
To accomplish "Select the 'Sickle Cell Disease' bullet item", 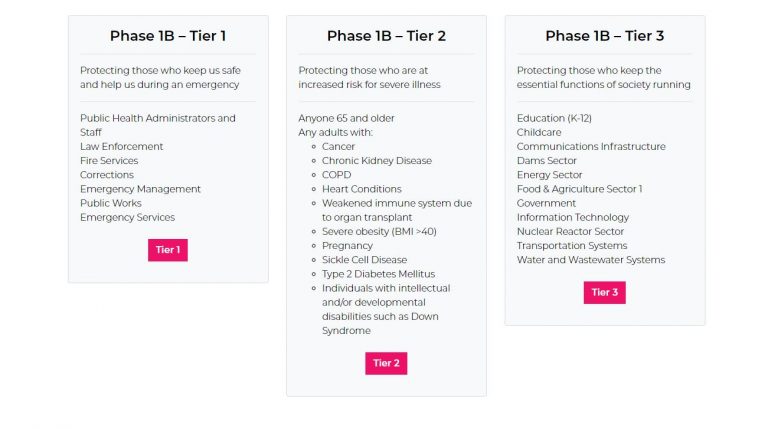I will tap(364, 260).
